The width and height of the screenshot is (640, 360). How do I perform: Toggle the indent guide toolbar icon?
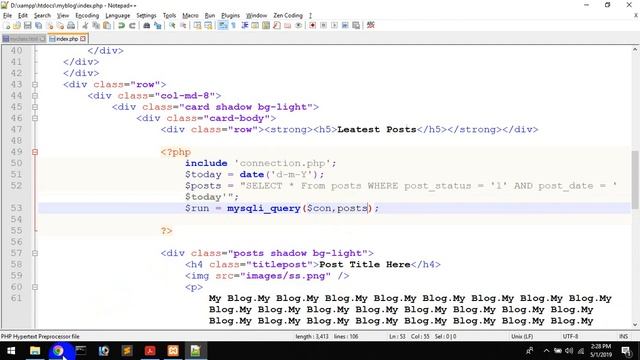click(244, 25)
